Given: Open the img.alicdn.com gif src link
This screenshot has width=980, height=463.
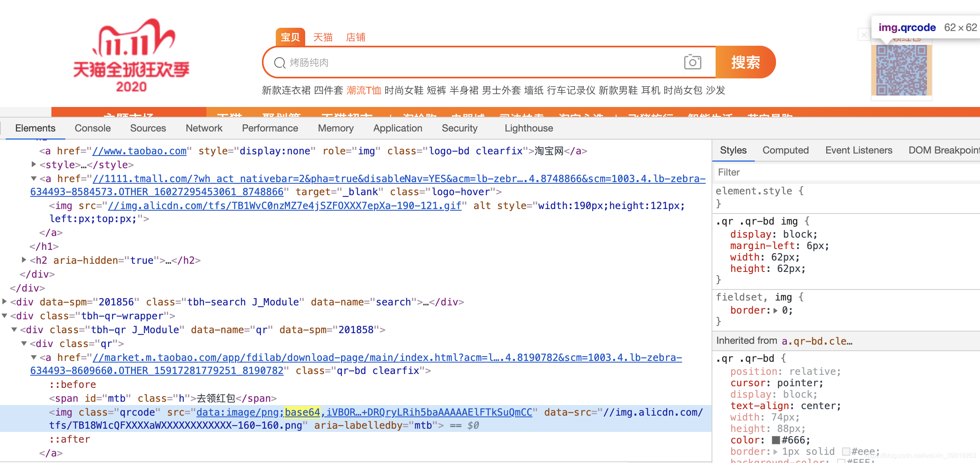Looking at the screenshot, I should pos(284,206).
